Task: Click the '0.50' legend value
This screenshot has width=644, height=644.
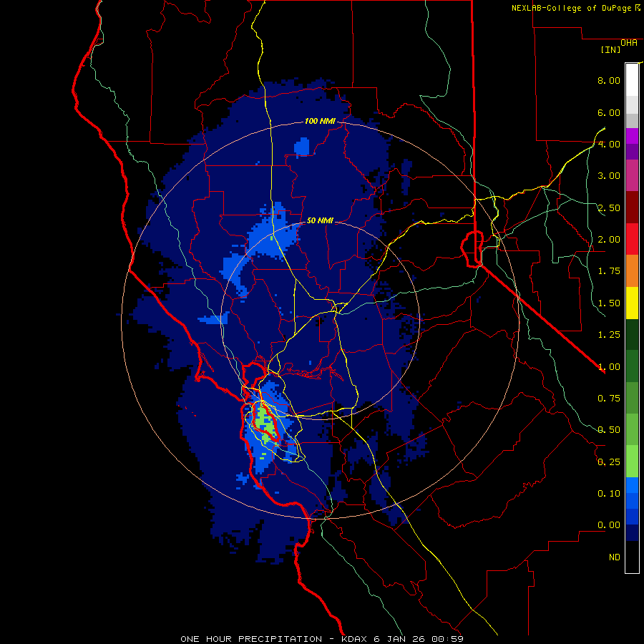Action: point(609,430)
